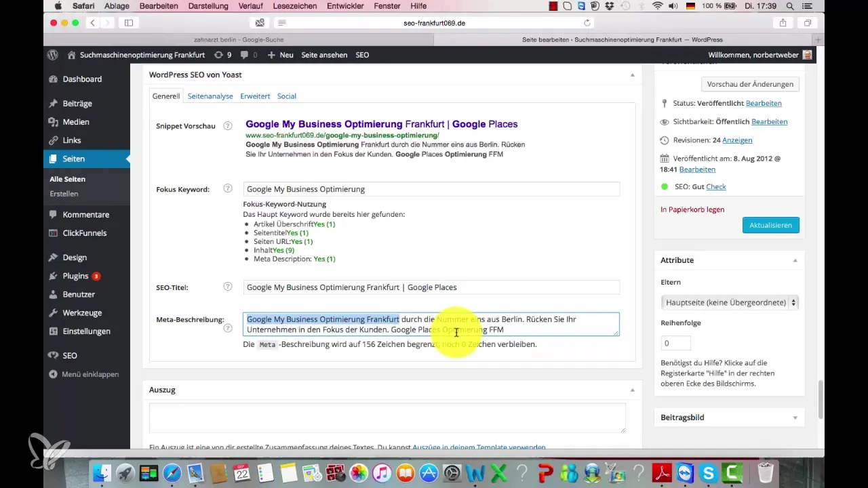Open Kommentare in the sidebar
The width and height of the screenshot is (868, 488).
coord(85,215)
